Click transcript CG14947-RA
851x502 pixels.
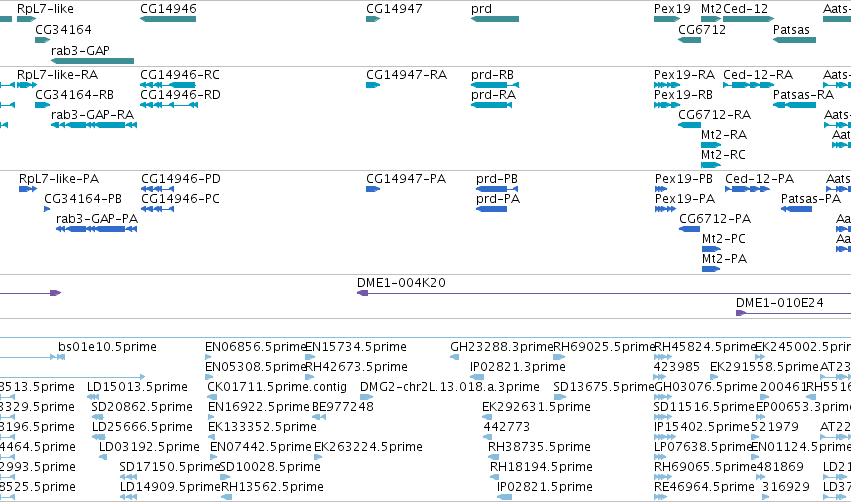click(373, 85)
